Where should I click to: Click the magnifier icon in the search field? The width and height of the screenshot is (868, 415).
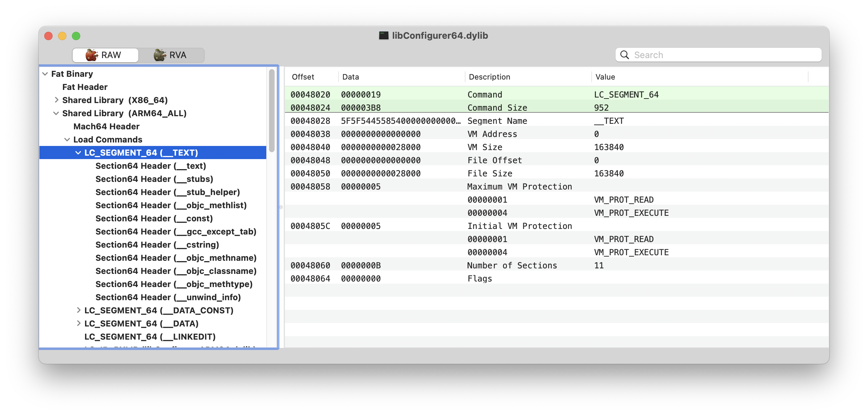[625, 55]
